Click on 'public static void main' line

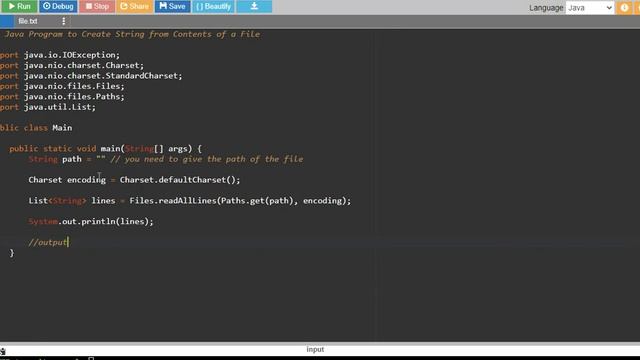[105, 149]
